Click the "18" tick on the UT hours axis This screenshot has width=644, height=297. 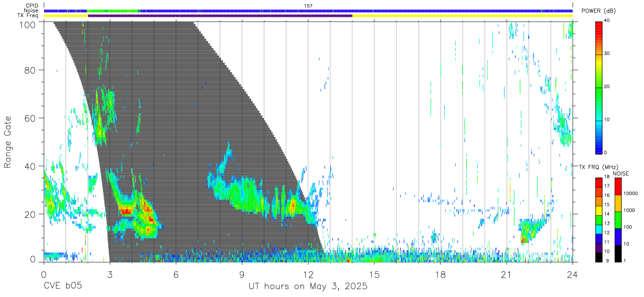[x=441, y=274]
